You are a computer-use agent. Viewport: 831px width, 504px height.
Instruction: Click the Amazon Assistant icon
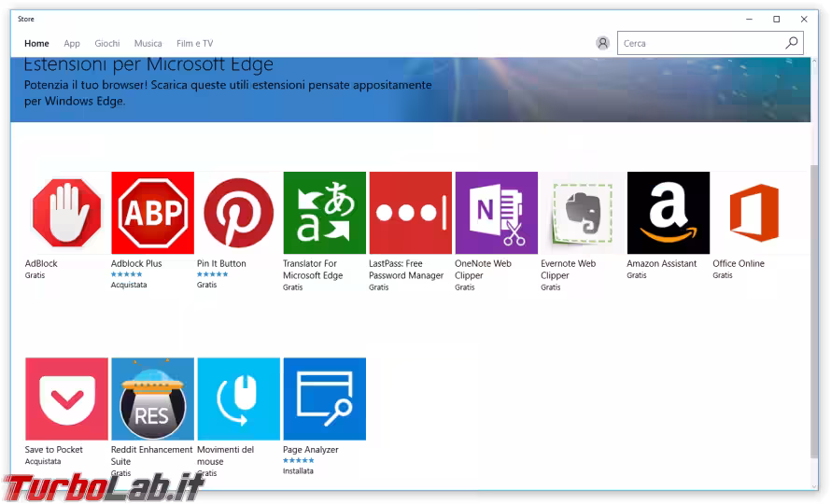coord(668,213)
